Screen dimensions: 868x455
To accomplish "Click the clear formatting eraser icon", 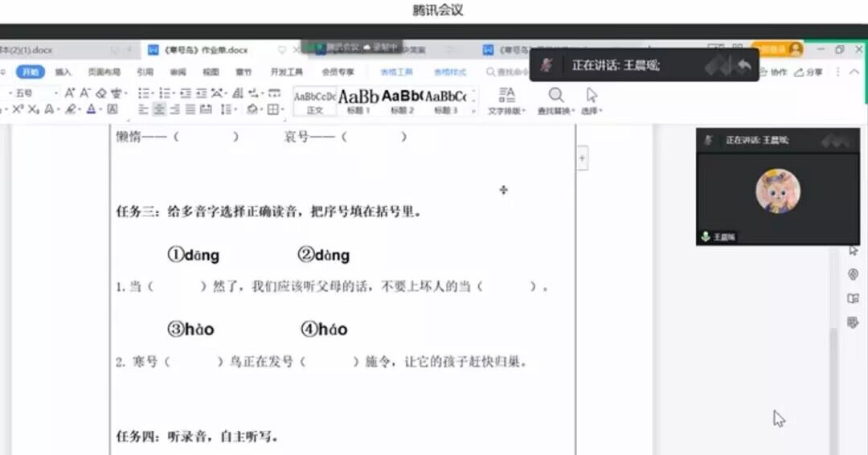I will pyautogui.click(x=100, y=93).
